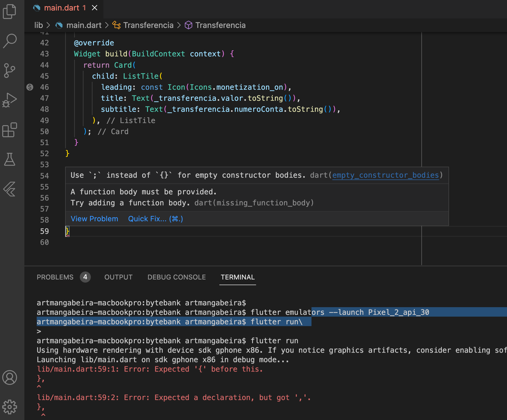This screenshot has height=420, width=507.
Task: Click '_transferencia.valor' on line 47
Action: pos(199,98)
